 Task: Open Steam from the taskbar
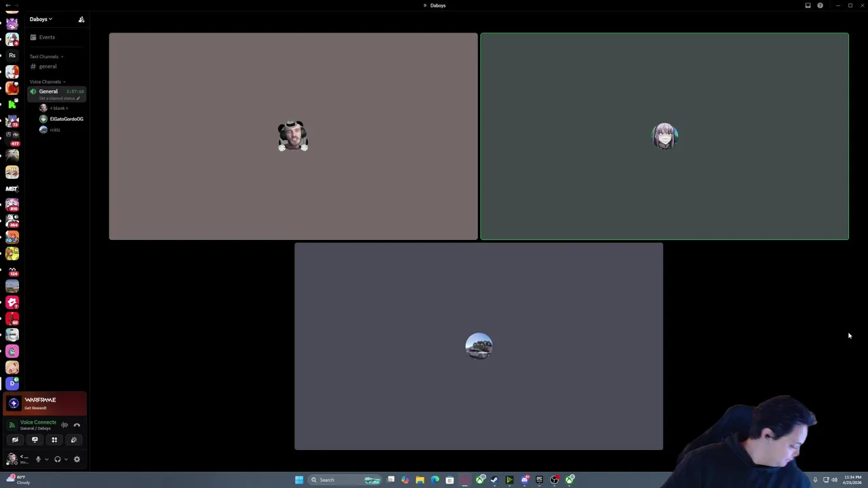(494, 480)
